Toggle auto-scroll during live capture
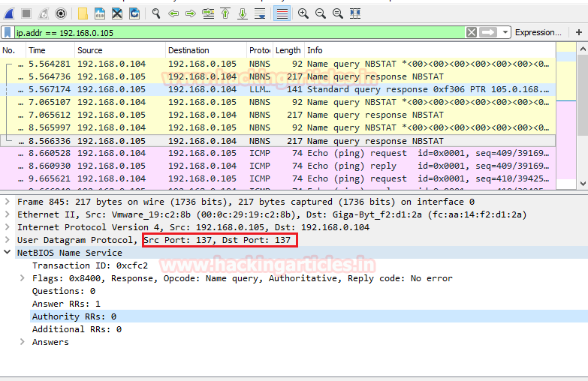Viewport: 588px width, 381px height. pos(260,13)
